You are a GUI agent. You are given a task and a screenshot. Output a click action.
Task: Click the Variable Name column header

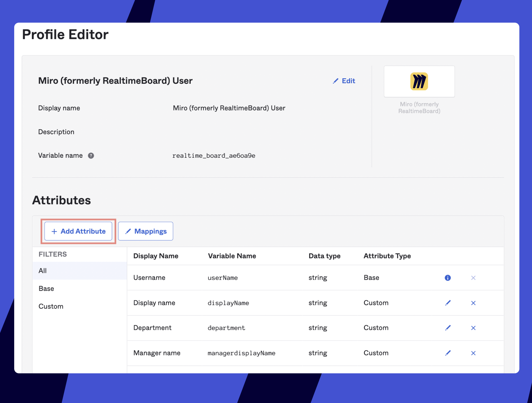click(x=232, y=256)
